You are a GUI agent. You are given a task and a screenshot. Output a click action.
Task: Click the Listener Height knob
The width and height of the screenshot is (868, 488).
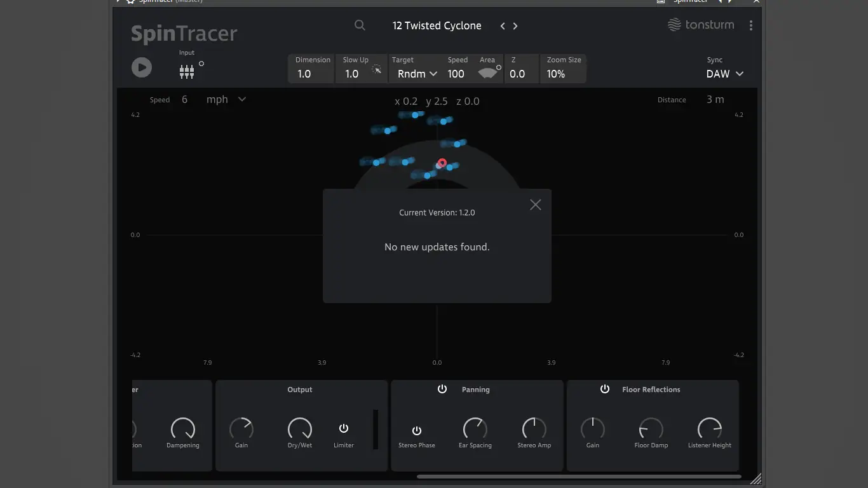point(710,429)
